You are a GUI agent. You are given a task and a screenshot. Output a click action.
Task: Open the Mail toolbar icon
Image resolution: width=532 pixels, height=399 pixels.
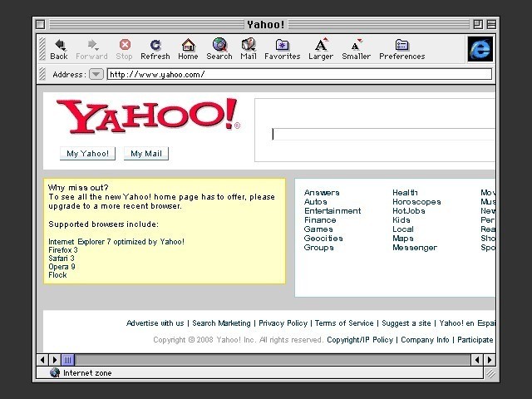249,50
